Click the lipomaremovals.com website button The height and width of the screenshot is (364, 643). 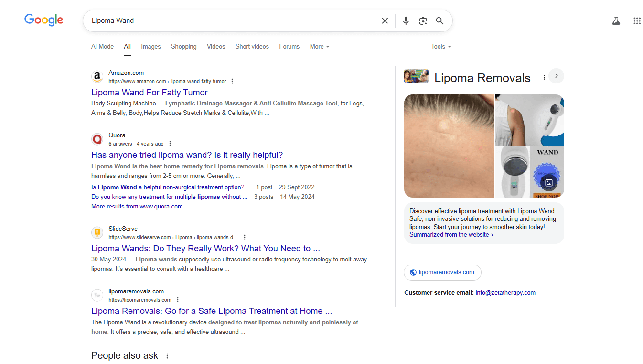tap(442, 272)
